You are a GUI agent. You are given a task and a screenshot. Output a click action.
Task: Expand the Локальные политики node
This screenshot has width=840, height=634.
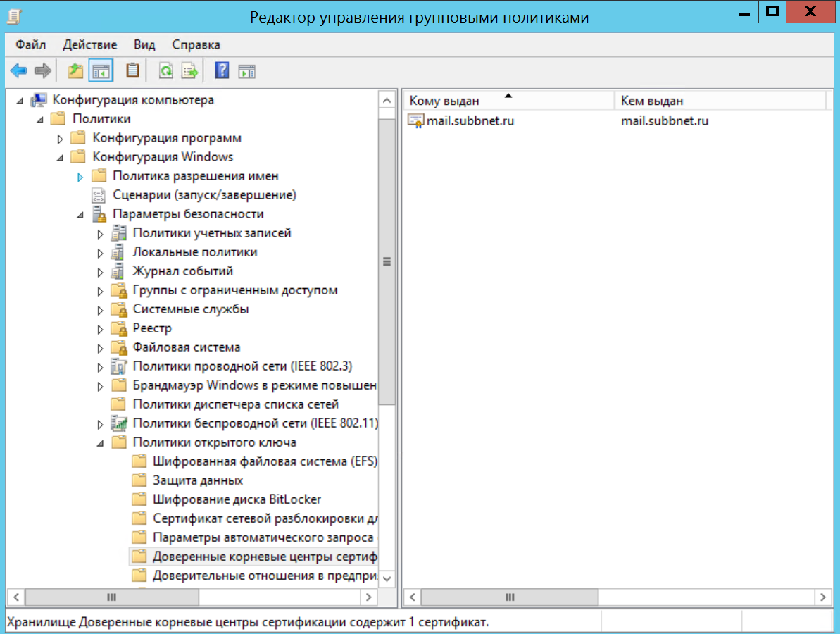[x=100, y=252]
